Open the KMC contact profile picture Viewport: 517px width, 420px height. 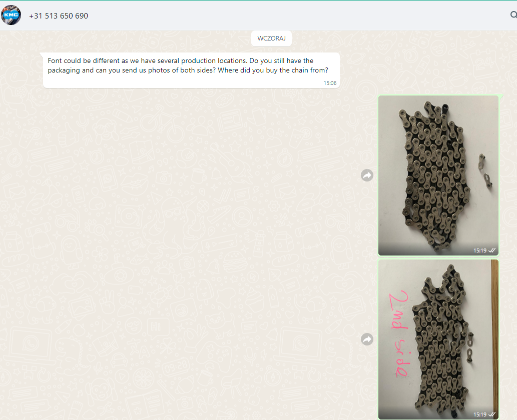[x=11, y=15]
